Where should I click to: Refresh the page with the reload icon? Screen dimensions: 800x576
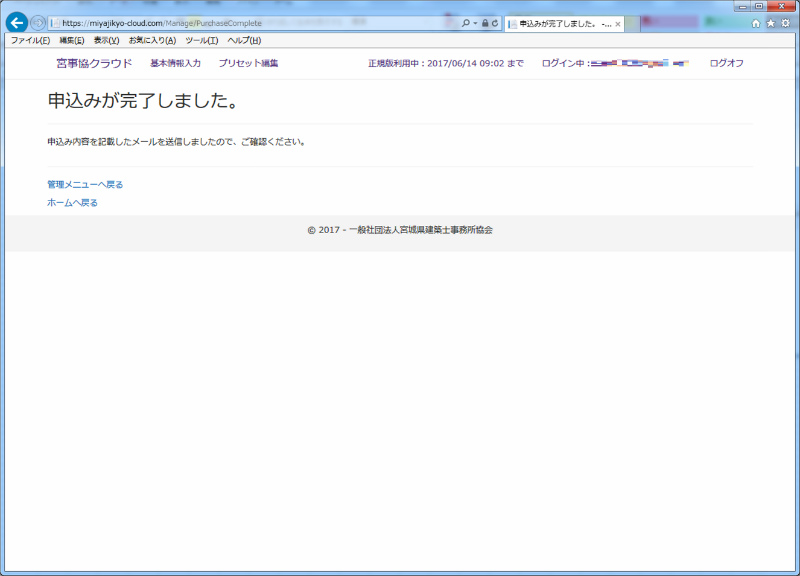[x=494, y=23]
